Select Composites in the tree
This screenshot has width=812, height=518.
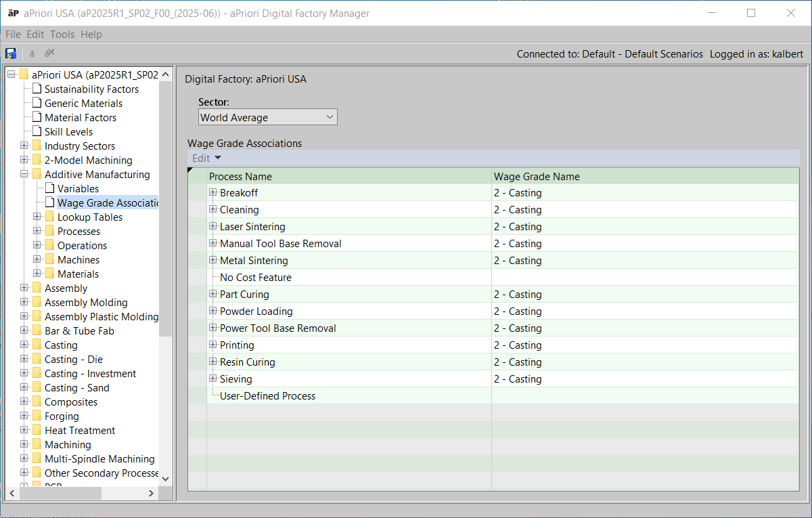(71, 402)
